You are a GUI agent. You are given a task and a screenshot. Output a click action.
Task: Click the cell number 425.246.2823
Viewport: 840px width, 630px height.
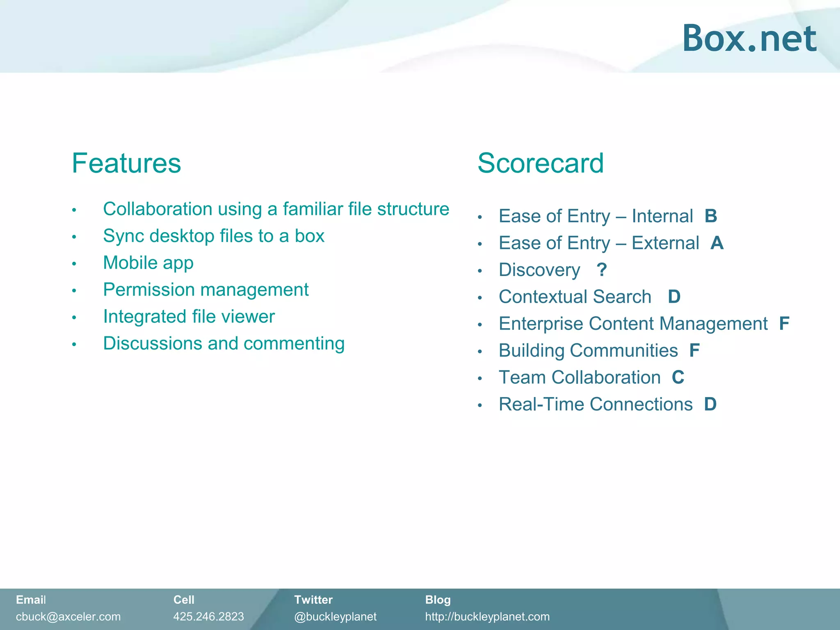click(x=208, y=616)
